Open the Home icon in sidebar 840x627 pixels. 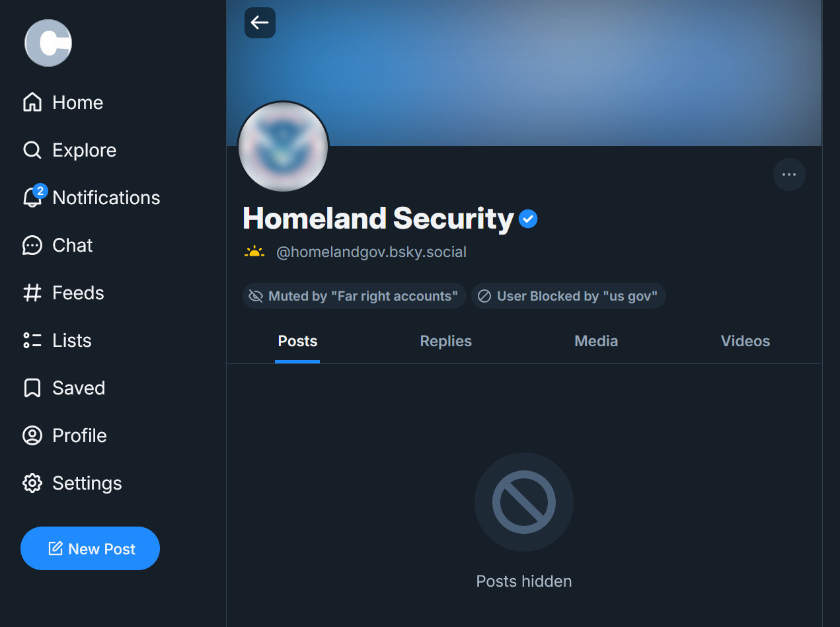click(x=32, y=102)
